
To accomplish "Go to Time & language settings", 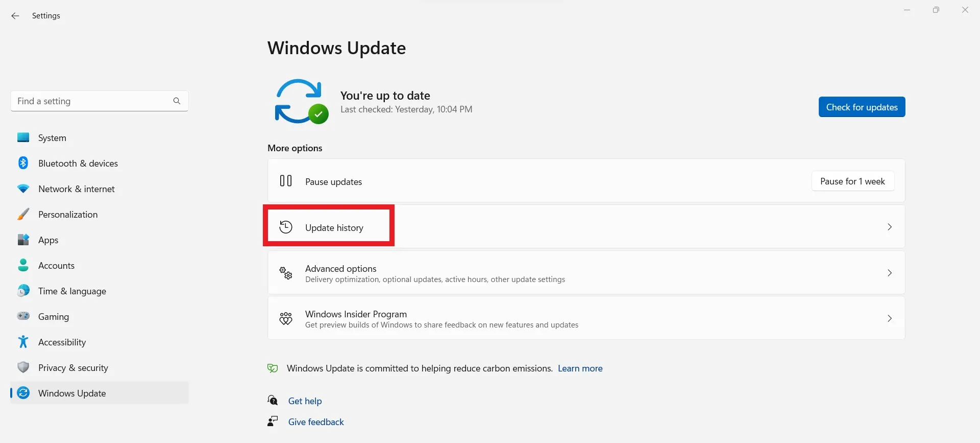I will [x=72, y=291].
